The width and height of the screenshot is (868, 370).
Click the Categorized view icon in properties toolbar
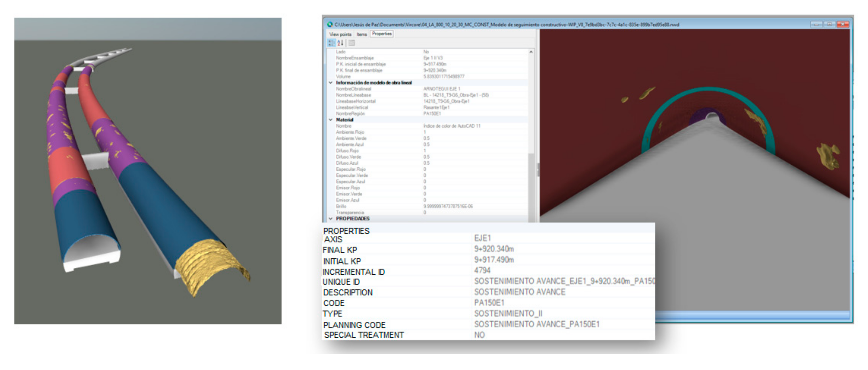tap(332, 43)
